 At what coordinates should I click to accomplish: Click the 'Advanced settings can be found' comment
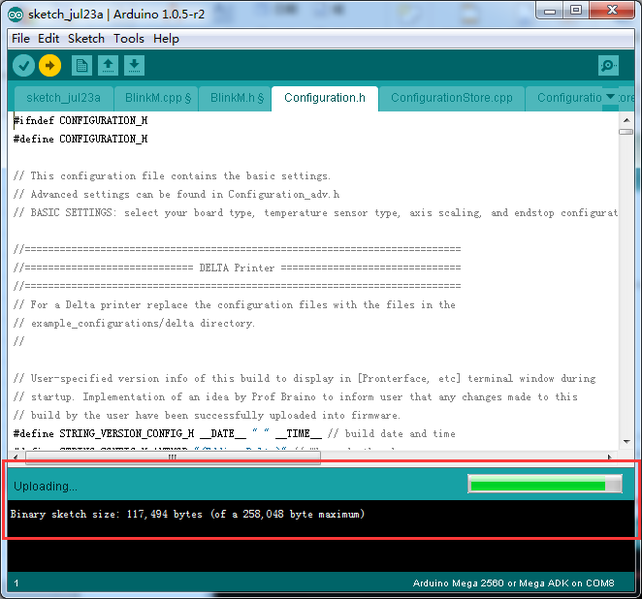[x=176, y=194]
